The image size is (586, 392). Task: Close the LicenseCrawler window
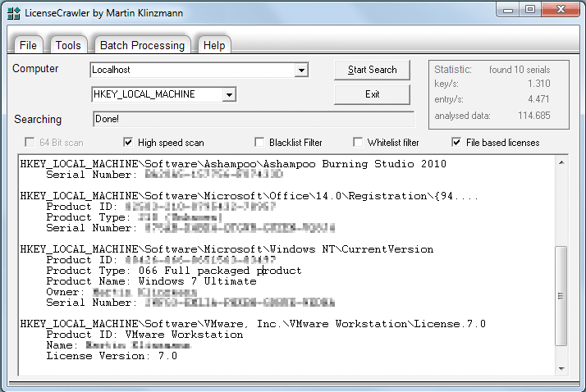click(561, 10)
